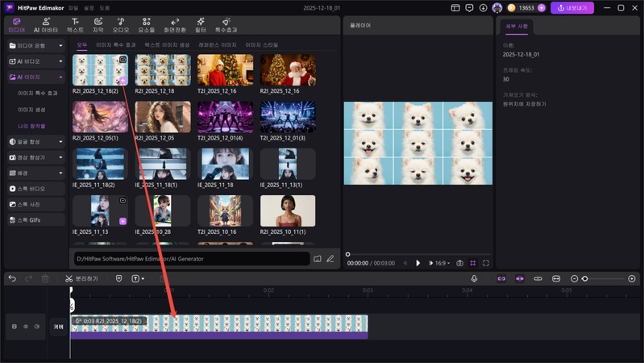Expand the AI 비디오 section
This screenshot has width=644, height=363.
tap(36, 61)
